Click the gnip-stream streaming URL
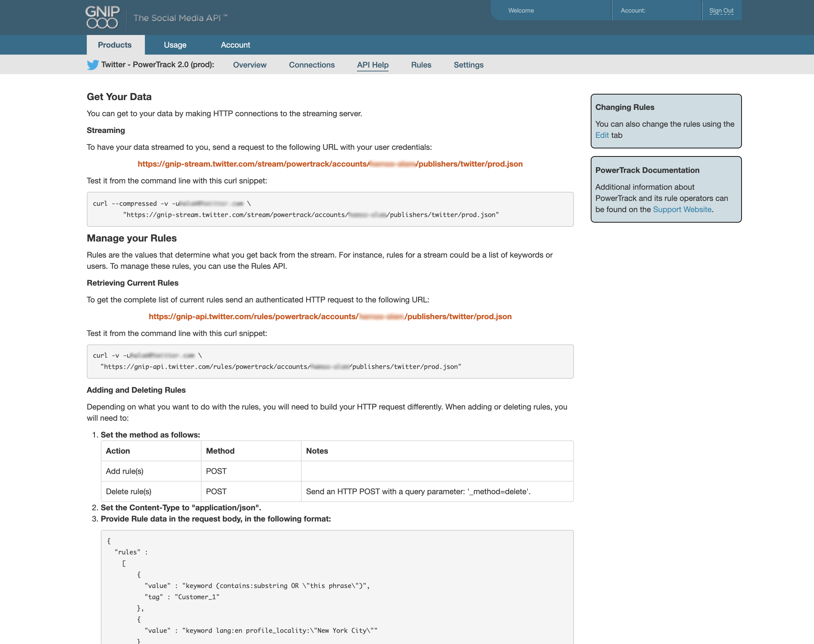 tap(330, 164)
